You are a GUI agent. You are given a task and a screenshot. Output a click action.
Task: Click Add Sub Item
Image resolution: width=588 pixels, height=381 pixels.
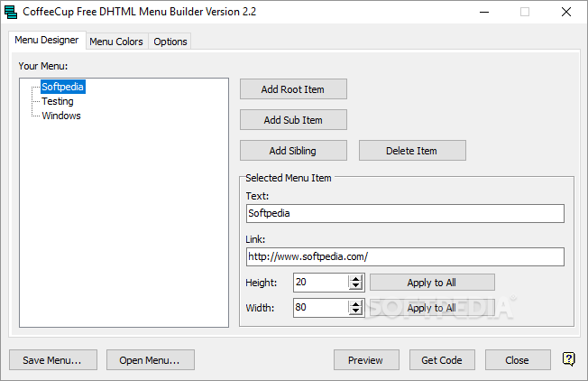(x=293, y=120)
